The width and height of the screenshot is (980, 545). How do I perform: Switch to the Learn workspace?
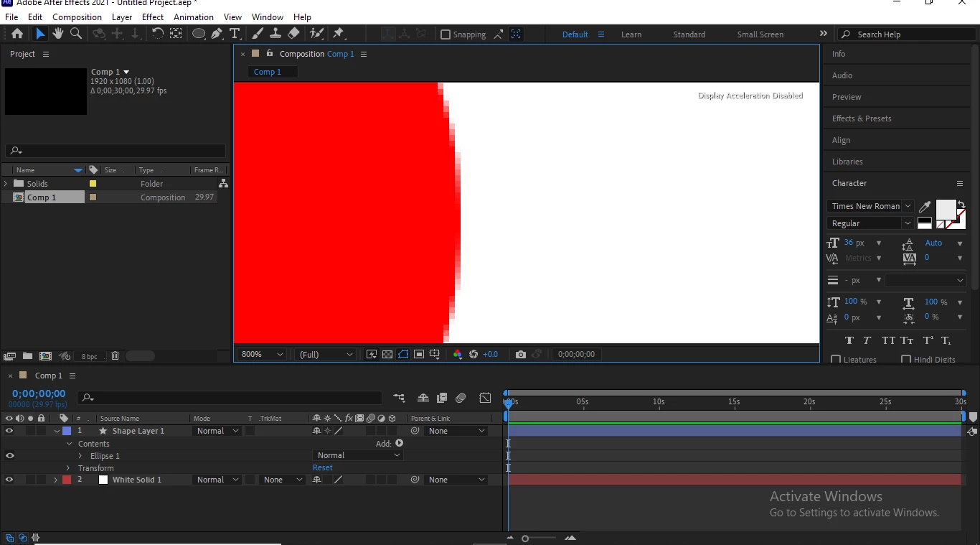pos(631,34)
